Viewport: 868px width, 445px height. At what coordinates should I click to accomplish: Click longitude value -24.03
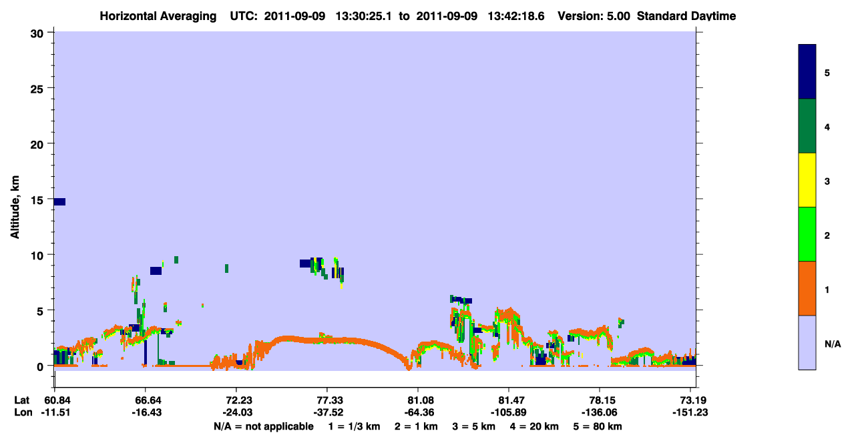click(x=236, y=412)
